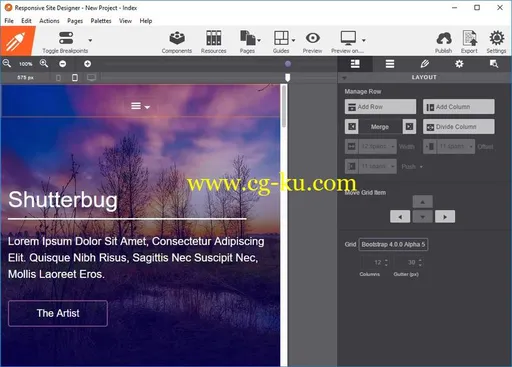Click the Add Column button
The image size is (512, 367).
tap(459, 107)
